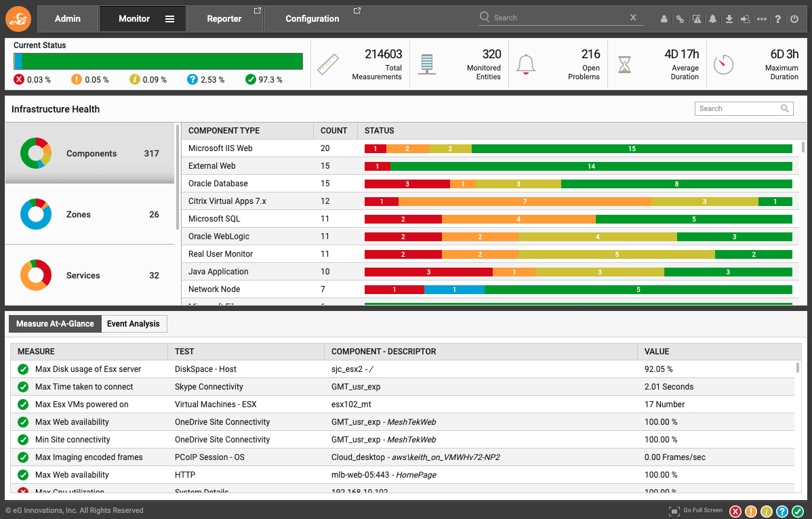Open the warning triangle alarm icon in header
This screenshot has height=519, width=812.
coord(697,19)
